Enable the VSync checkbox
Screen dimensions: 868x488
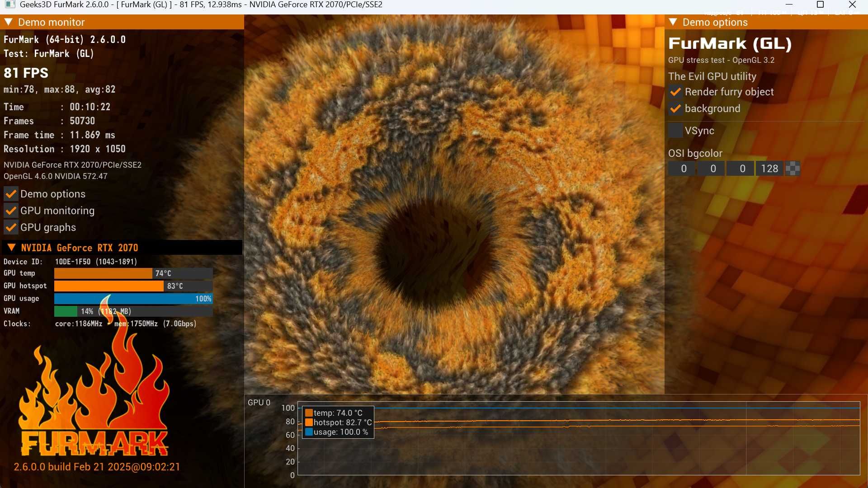[675, 131]
